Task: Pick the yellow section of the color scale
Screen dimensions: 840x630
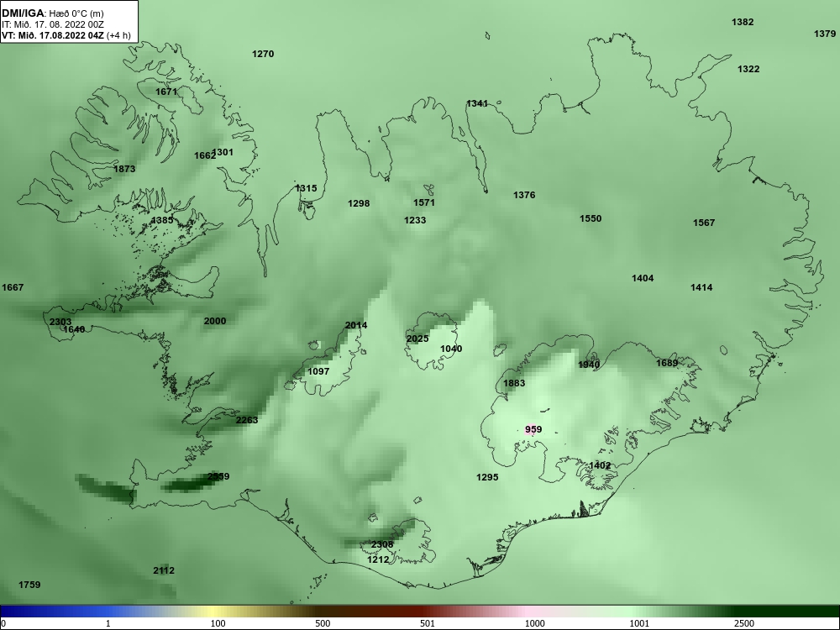Action: point(214,612)
